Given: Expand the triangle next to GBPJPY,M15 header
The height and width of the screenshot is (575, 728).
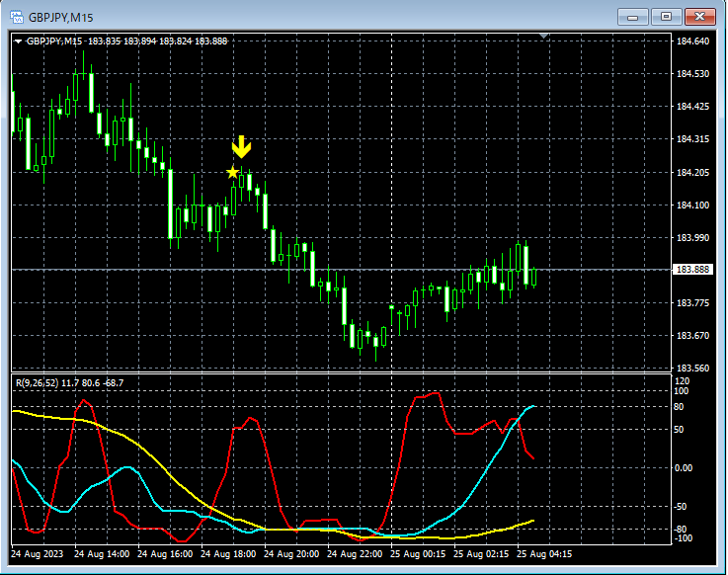Looking at the screenshot, I should (x=18, y=41).
